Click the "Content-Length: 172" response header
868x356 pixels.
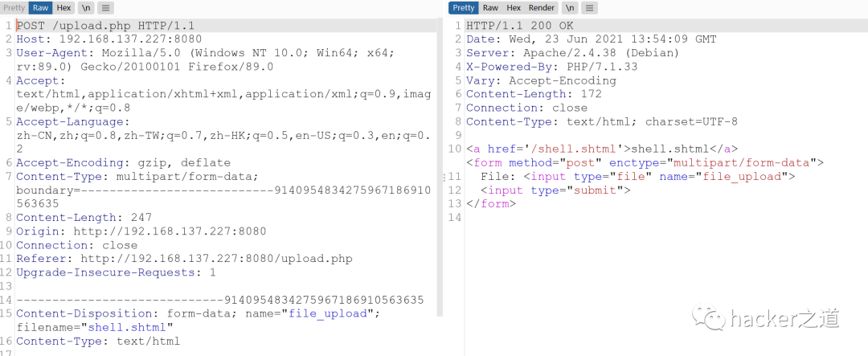pos(534,94)
